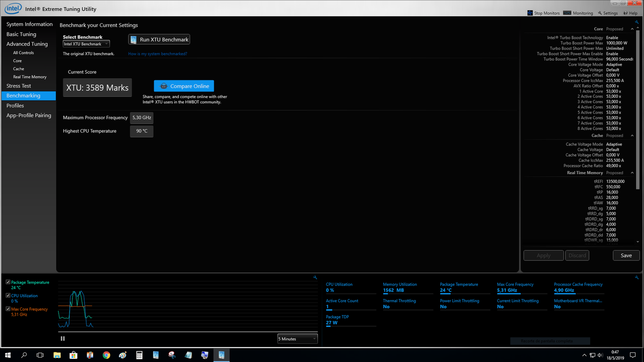Viewport: 644px width, 362px height.
Task: Open the network icon in the system tray
Action: tap(593, 355)
